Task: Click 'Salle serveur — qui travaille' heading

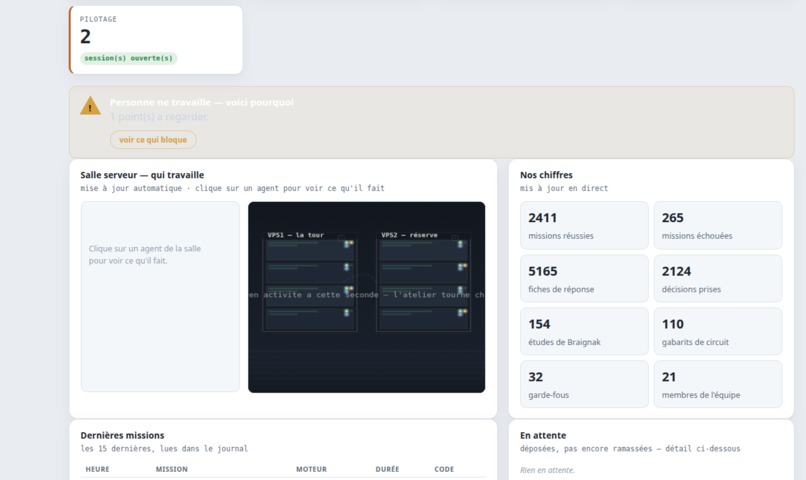Action: coord(142,175)
